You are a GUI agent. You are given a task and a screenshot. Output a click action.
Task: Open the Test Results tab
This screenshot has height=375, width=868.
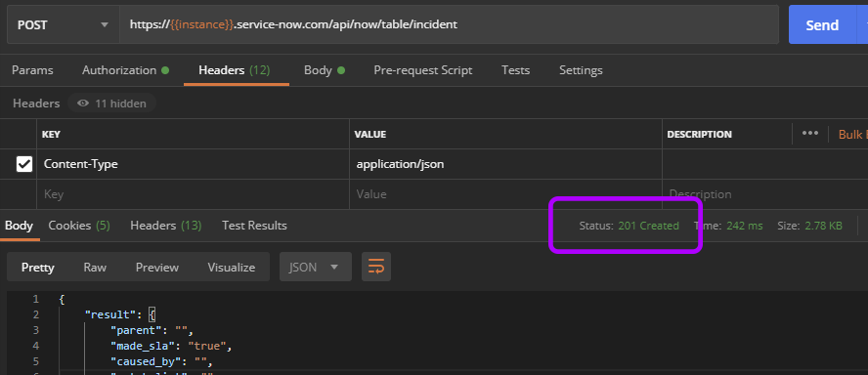(x=254, y=226)
